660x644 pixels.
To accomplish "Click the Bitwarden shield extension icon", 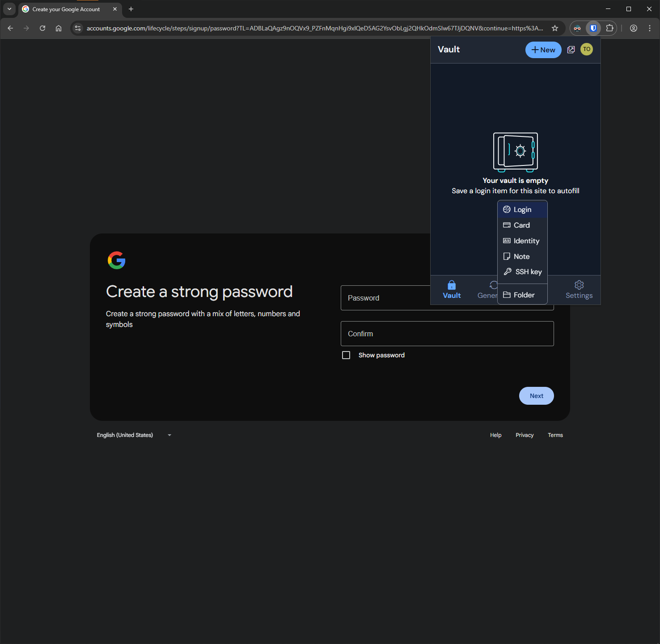I will [x=593, y=28].
